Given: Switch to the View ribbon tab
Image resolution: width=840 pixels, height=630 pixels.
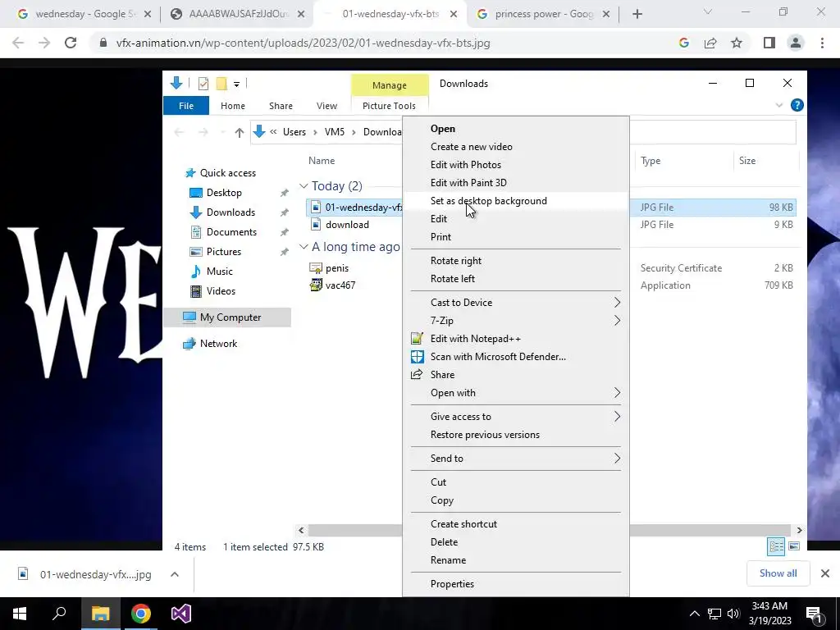Looking at the screenshot, I should (326, 106).
